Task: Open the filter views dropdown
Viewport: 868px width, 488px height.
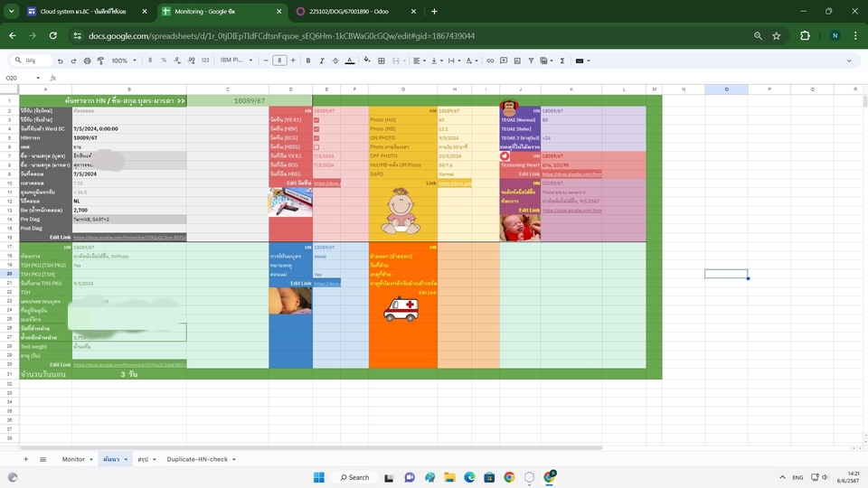Action: tap(546, 61)
